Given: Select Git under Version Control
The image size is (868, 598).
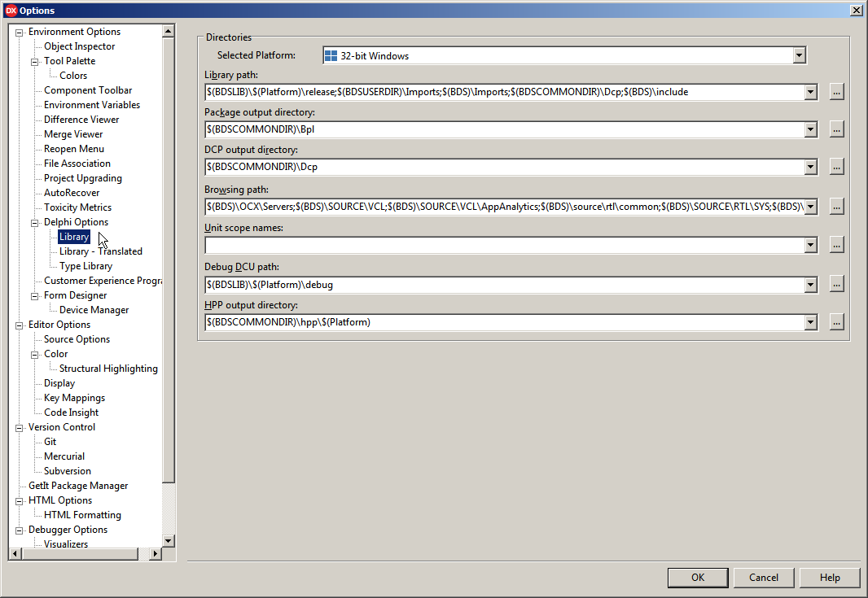Looking at the screenshot, I should coord(50,442).
